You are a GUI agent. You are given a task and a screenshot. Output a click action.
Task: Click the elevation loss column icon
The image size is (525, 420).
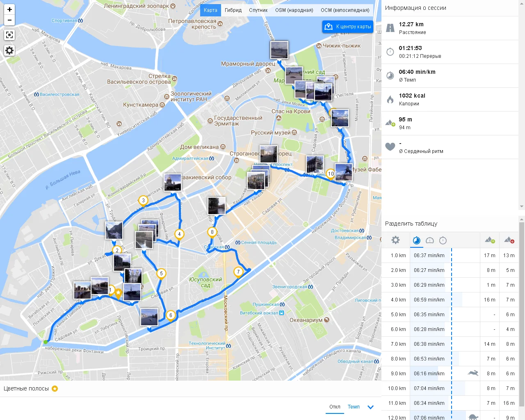click(509, 240)
